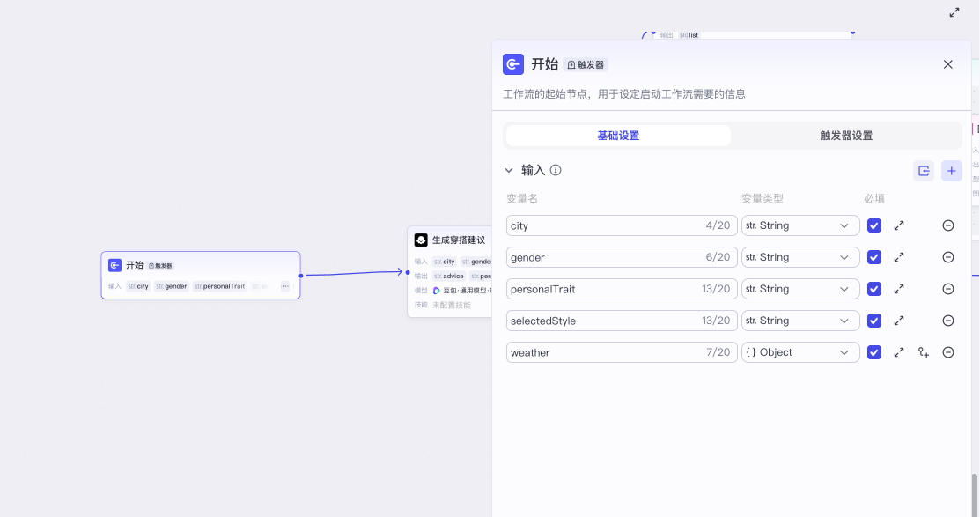
Task: Open the type dropdown for gender
Action: coord(800,257)
